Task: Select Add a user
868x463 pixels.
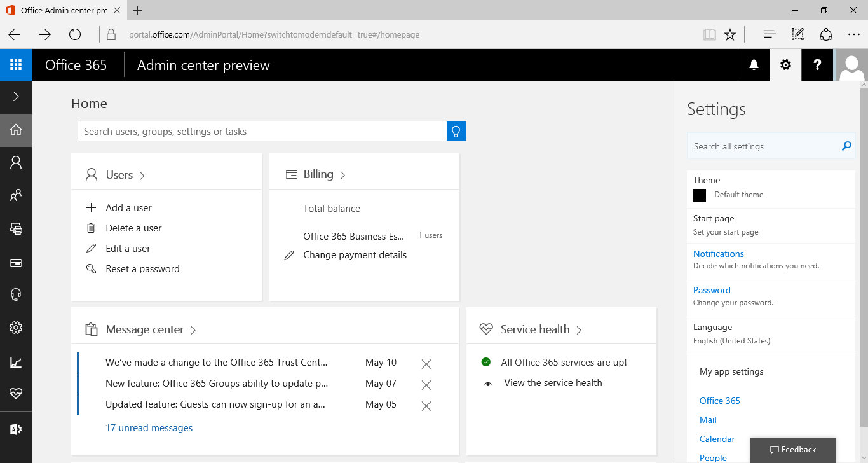Action: coord(128,208)
